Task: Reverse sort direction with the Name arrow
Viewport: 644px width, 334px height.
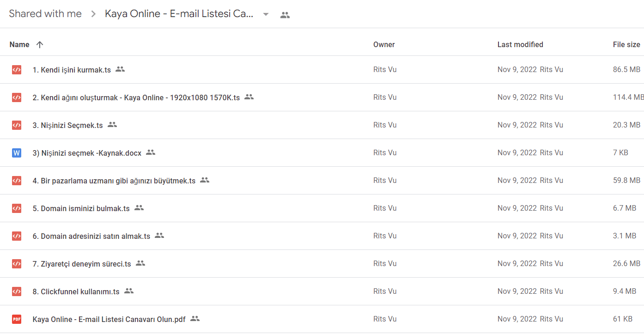Action: click(x=40, y=45)
